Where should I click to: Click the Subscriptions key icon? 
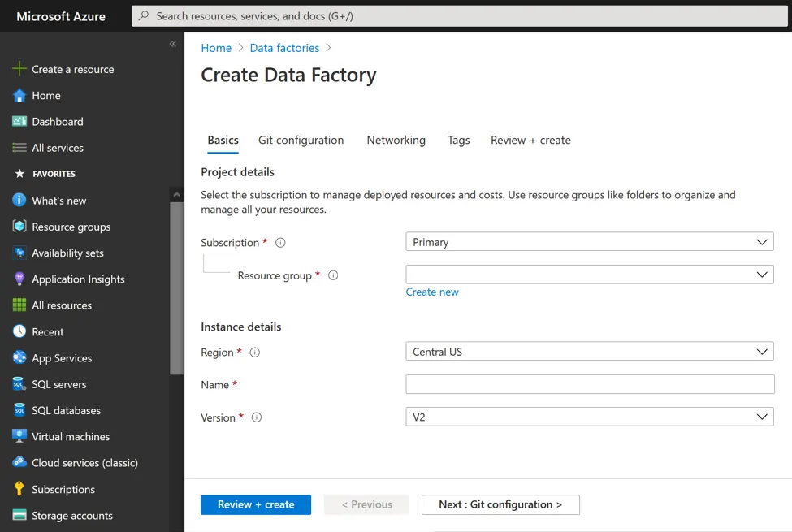[19, 489]
